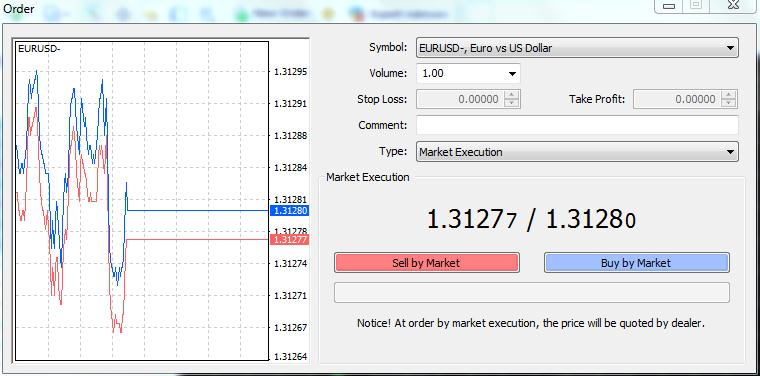
Task: Click the EURUSD- chart title text
Action: point(39,48)
